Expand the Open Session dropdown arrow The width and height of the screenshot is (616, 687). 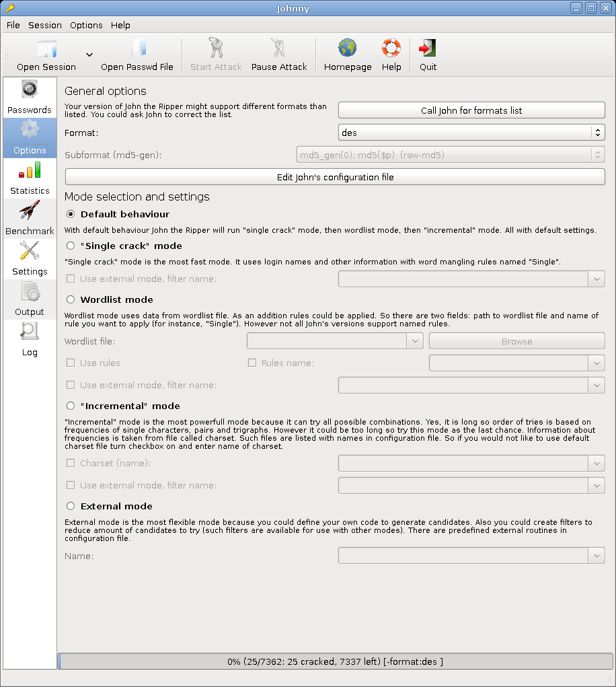click(89, 55)
